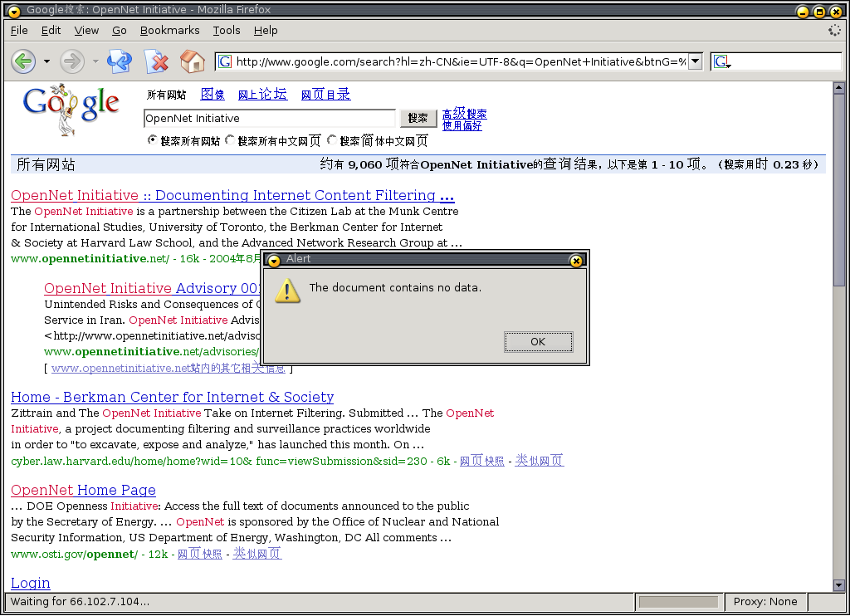Open the OpenNet Home Page result
Viewport: 850px width, 616px height.
[x=84, y=490]
